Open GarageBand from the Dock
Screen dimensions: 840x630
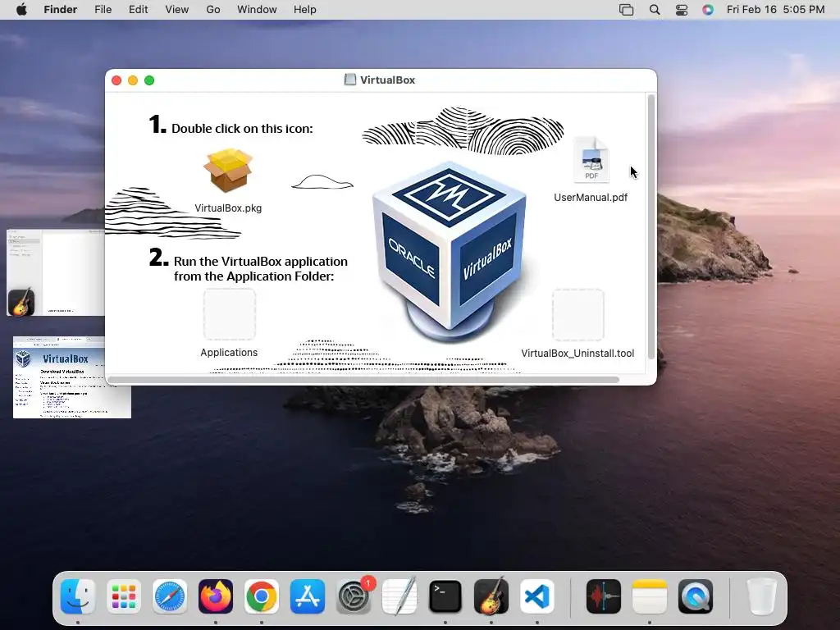coord(491,596)
